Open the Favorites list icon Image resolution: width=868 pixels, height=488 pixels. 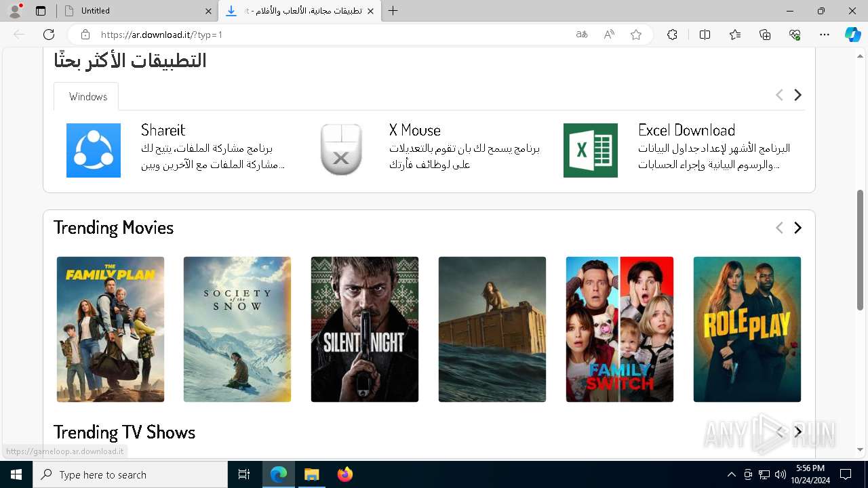click(x=735, y=35)
